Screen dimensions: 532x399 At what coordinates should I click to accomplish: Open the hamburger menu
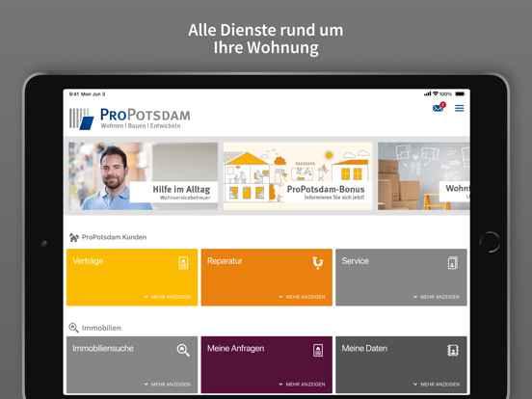coord(460,108)
